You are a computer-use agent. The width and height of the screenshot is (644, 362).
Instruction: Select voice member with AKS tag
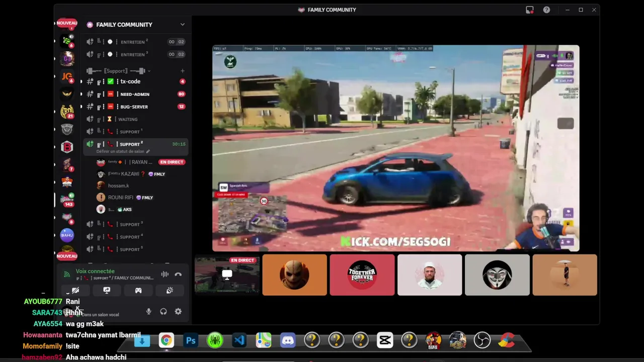[141, 209]
